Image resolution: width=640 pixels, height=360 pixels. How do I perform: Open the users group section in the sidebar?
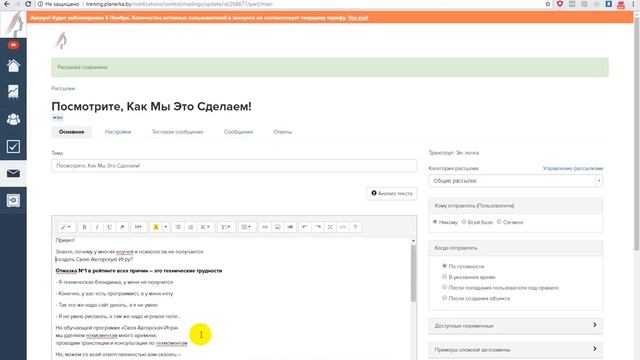click(13, 119)
